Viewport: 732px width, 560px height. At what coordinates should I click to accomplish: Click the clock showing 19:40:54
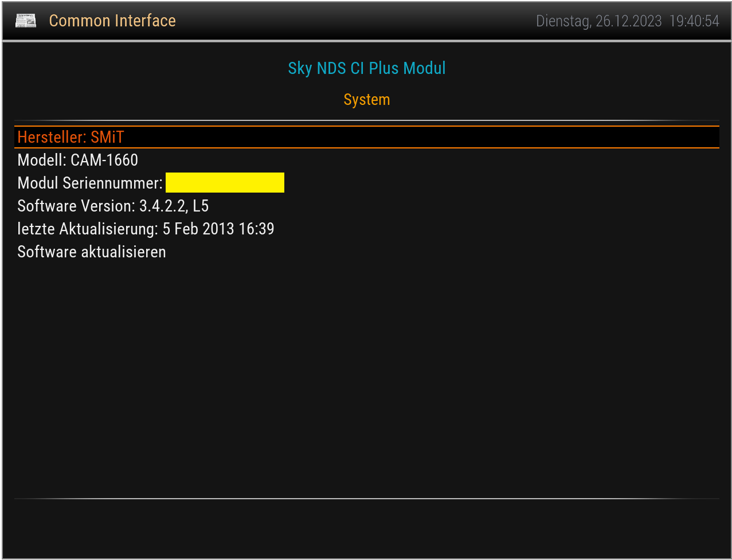pyautogui.click(x=694, y=22)
